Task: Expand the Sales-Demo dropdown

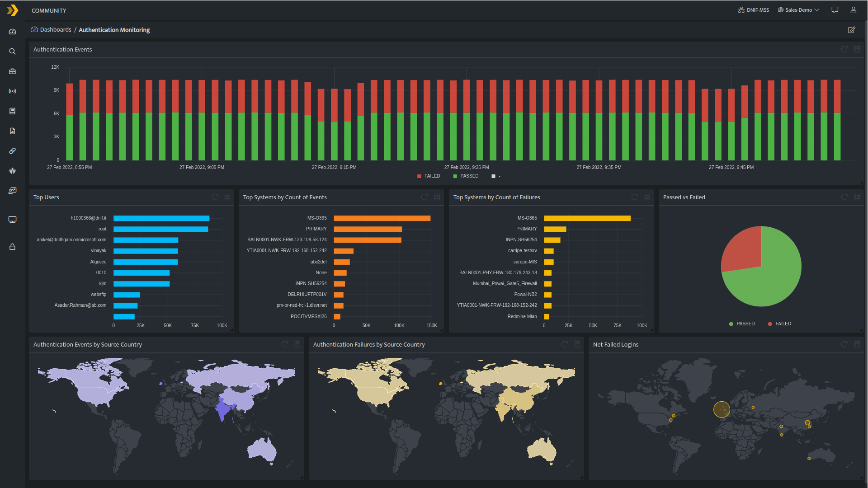Action: click(x=798, y=10)
